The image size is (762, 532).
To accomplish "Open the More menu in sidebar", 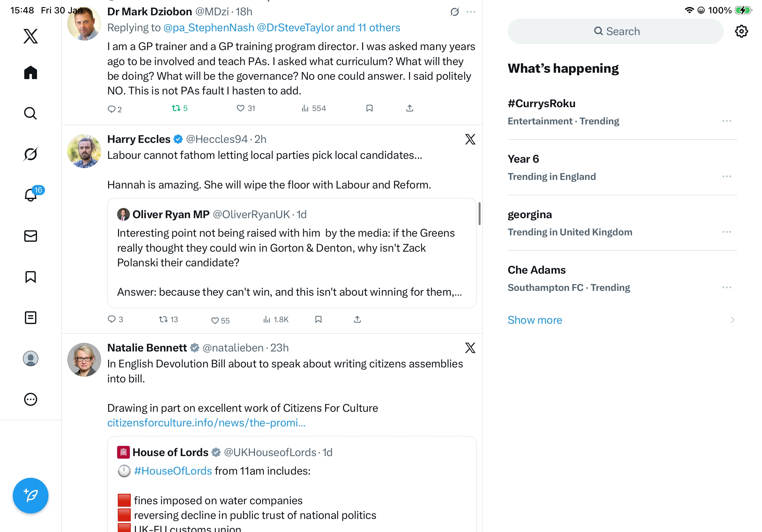I will (x=31, y=399).
